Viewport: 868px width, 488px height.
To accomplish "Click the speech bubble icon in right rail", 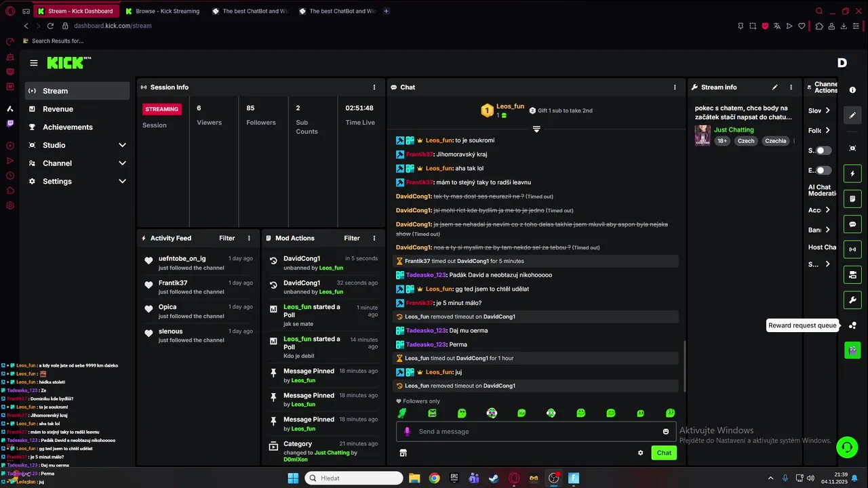I will click(852, 224).
